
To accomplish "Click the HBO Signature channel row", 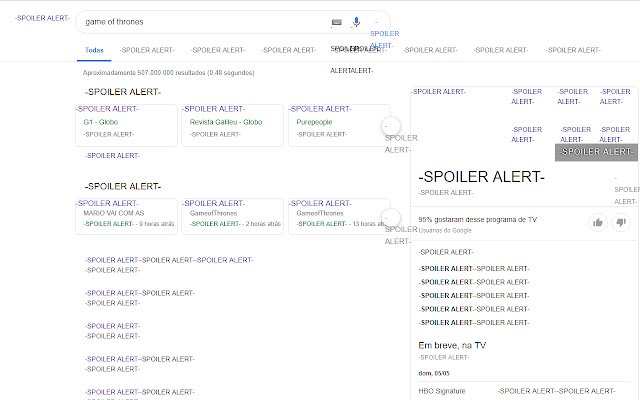I will click(524, 391).
